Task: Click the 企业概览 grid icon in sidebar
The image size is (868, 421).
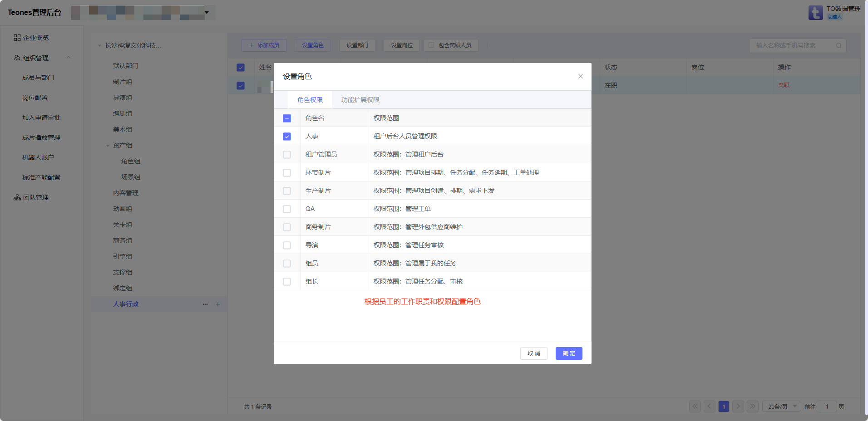Action: [17, 38]
